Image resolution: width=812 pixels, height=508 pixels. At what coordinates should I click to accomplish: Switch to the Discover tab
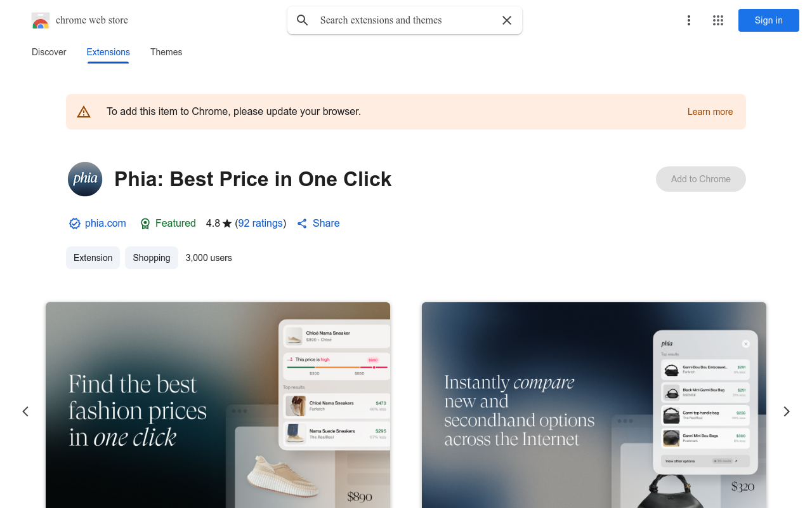pyautogui.click(x=49, y=52)
